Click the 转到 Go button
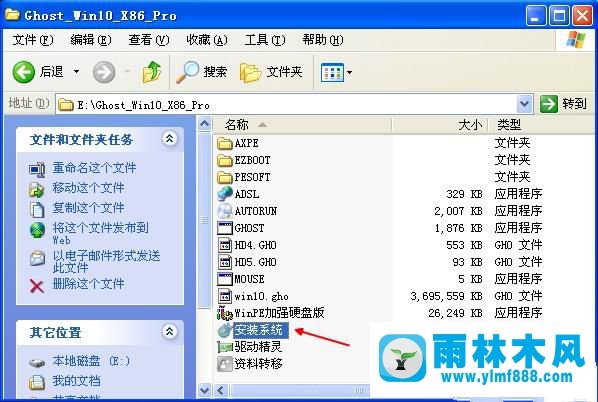Viewport: 598px width, 402px height. [x=563, y=104]
